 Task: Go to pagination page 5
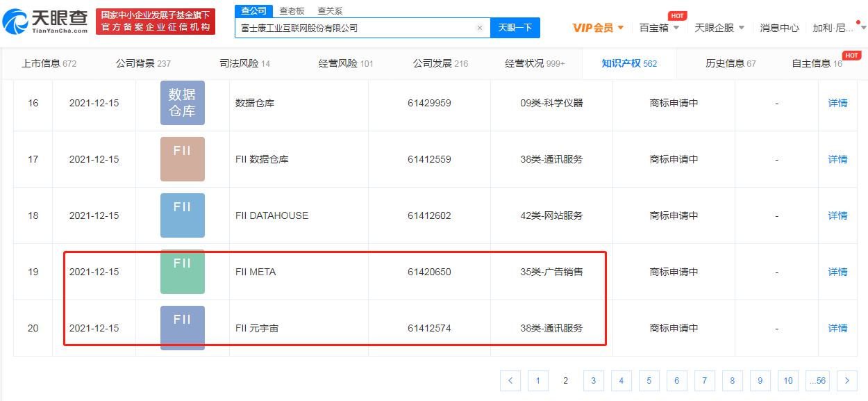(649, 380)
